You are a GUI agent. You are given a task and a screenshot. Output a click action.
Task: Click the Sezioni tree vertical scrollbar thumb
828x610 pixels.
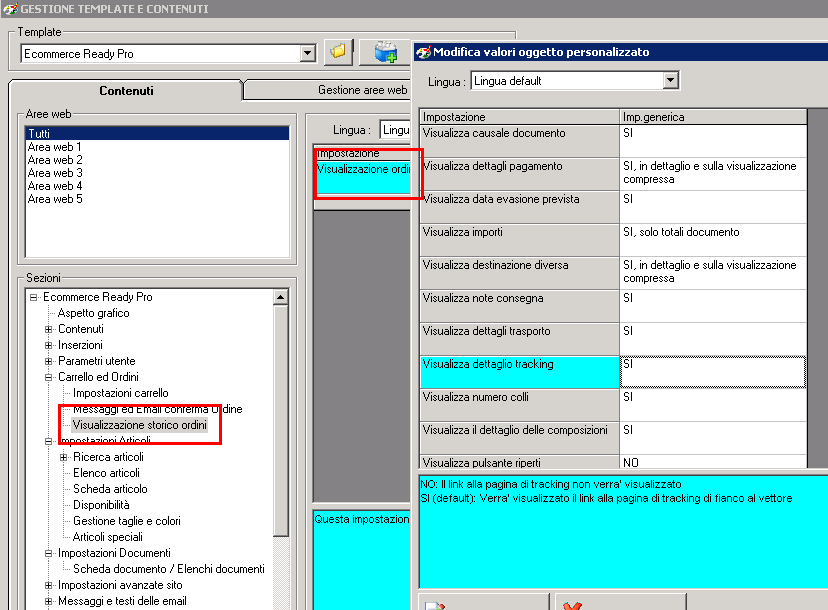point(280,421)
